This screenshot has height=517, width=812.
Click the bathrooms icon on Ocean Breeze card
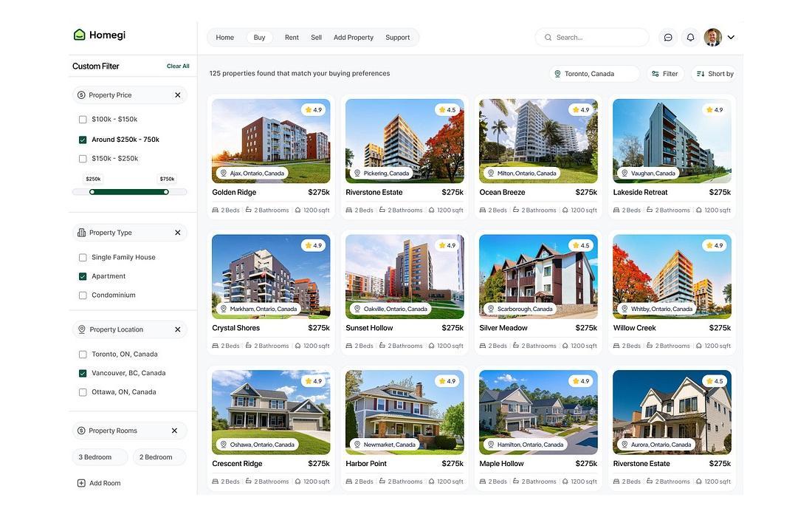pyautogui.click(x=516, y=210)
